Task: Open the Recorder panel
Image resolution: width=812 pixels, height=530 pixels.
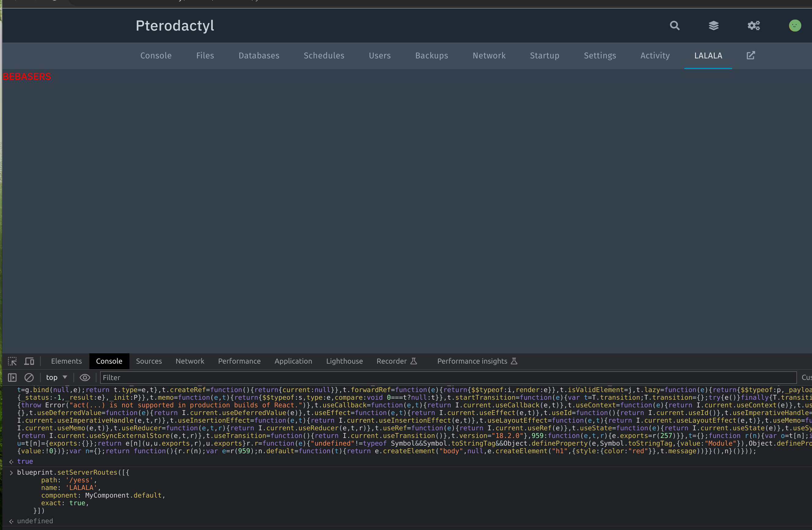Action: point(397,361)
